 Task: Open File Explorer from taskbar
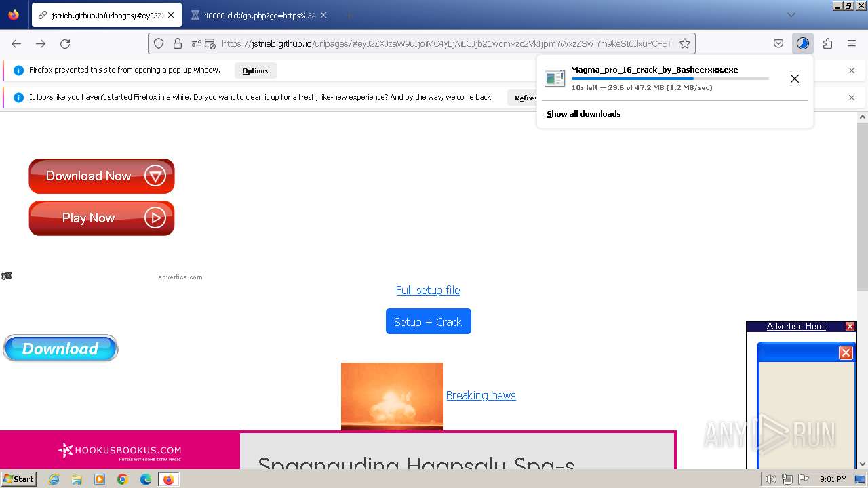[x=77, y=479]
